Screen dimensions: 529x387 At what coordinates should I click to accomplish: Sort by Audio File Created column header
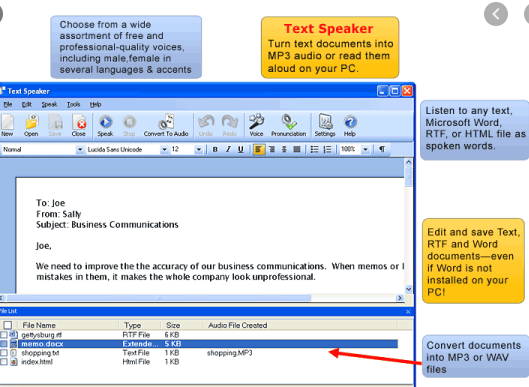[x=238, y=325]
